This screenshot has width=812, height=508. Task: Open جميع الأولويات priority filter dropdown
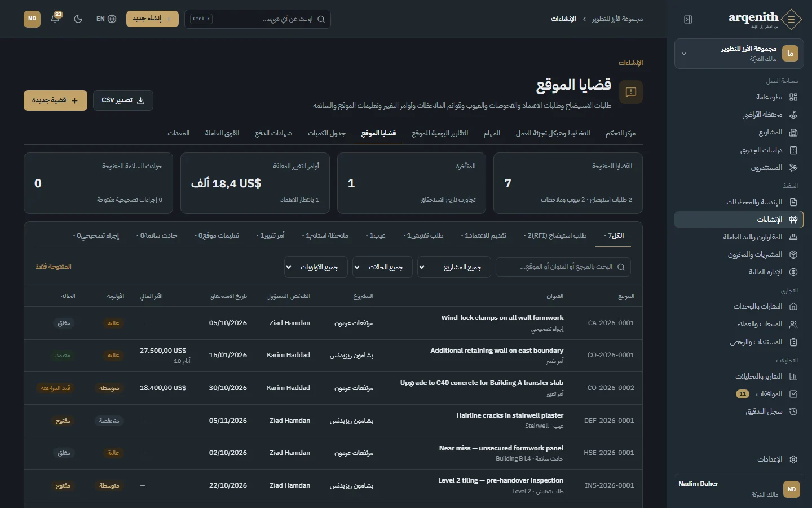(x=316, y=267)
